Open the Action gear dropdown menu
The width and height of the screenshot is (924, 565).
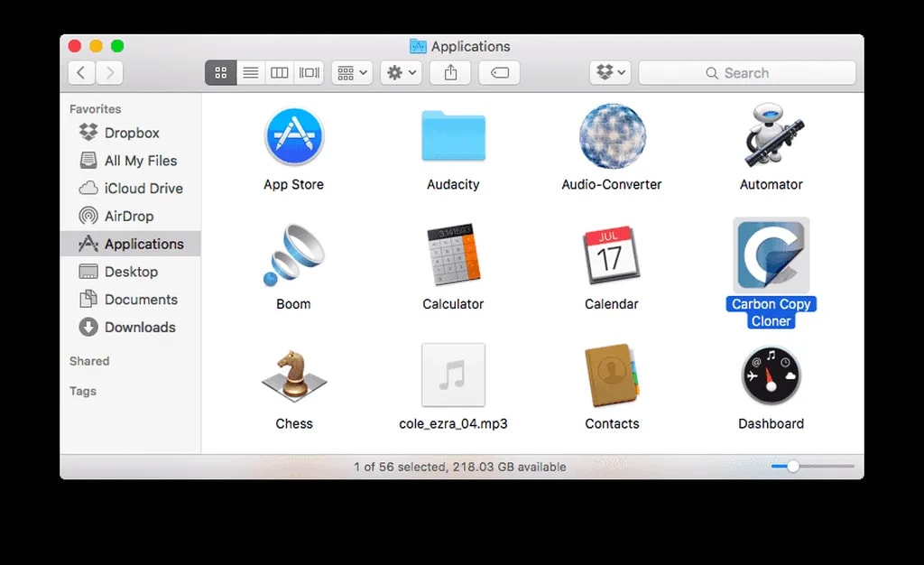[x=401, y=73]
